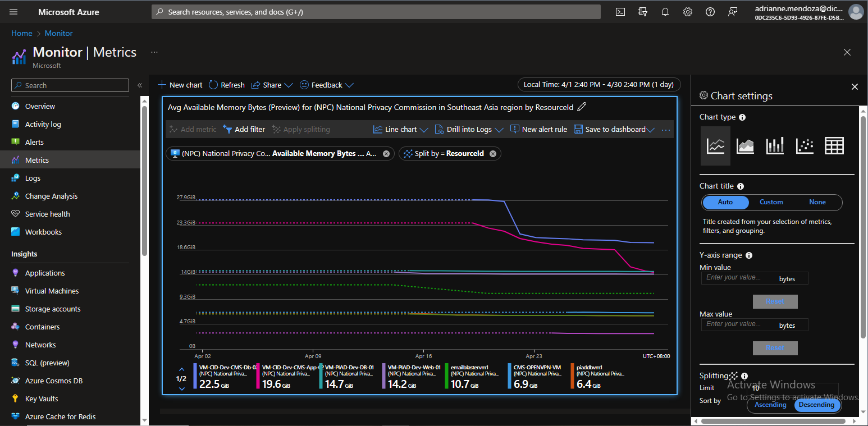868x426 pixels.
Task: Select the bar chart type icon
Action: click(775, 146)
